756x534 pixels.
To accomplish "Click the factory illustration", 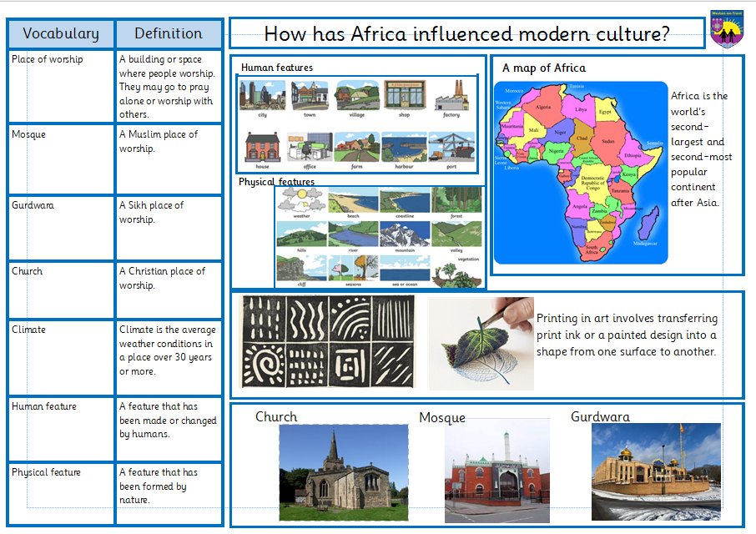I will (451, 96).
